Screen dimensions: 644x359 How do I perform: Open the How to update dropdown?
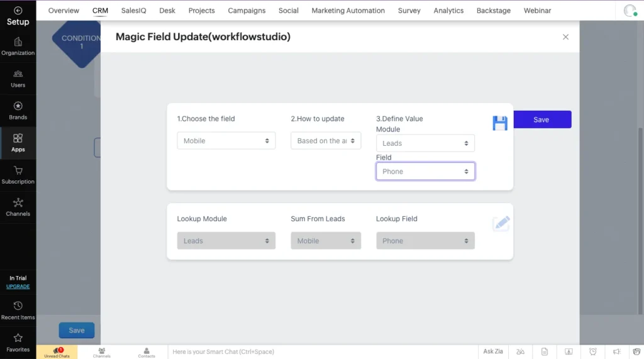[x=326, y=141]
